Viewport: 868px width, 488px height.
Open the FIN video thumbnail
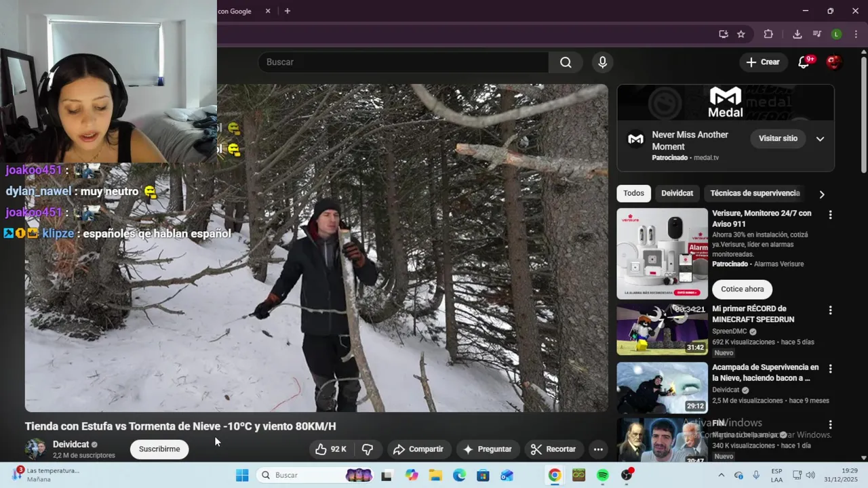662,441
